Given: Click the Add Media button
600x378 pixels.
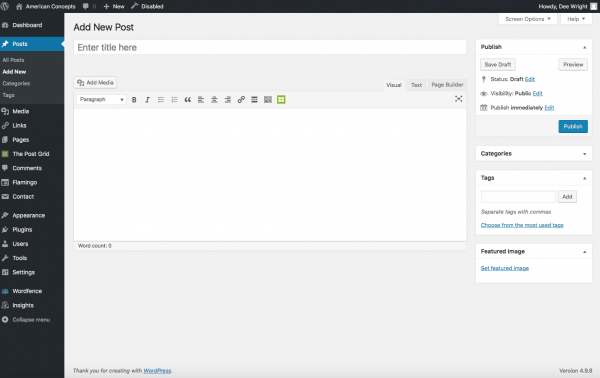Looking at the screenshot, I should pos(95,83).
